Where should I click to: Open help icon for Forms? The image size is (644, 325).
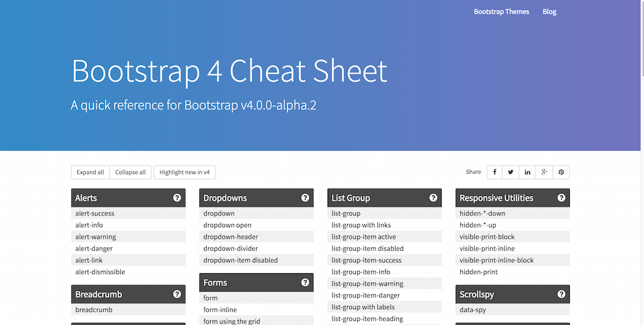pyautogui.click(x=305, y=283)
